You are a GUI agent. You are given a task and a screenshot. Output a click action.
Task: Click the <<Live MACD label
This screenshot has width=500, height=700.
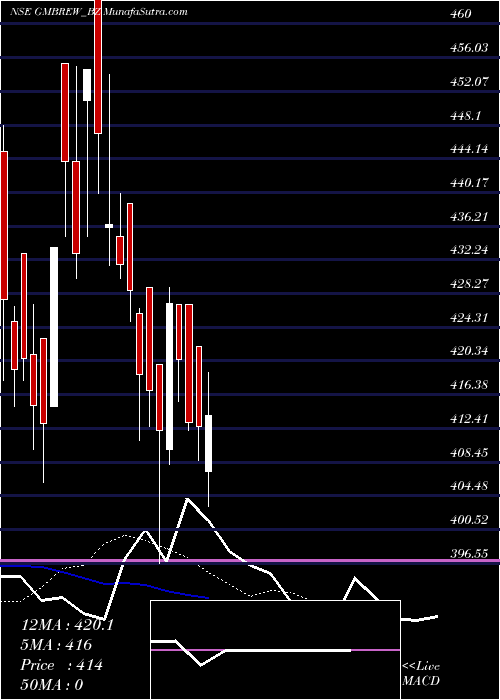pos(421,674)
